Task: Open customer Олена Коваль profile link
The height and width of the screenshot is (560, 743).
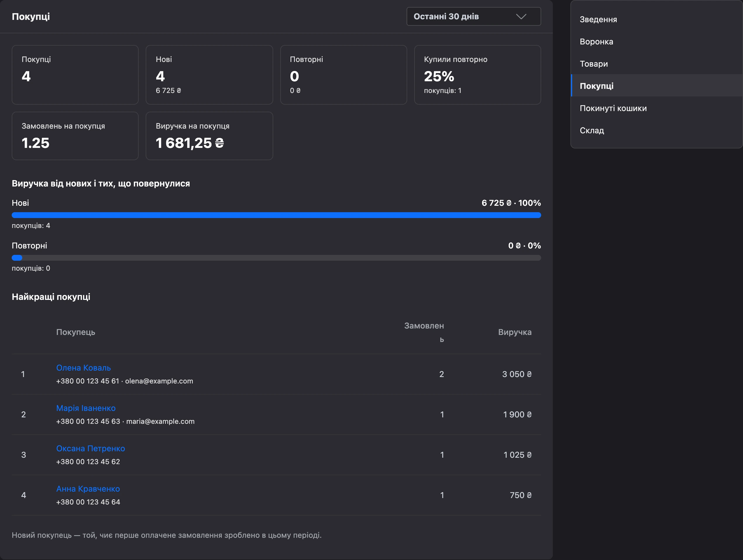Action: click(x=83, y=368)
